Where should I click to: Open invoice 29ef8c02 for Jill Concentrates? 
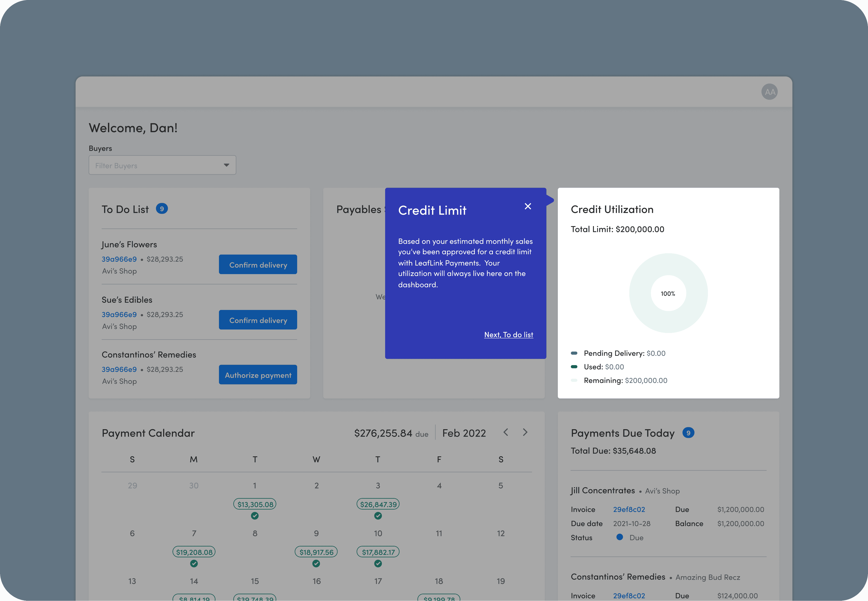(629, 510)
